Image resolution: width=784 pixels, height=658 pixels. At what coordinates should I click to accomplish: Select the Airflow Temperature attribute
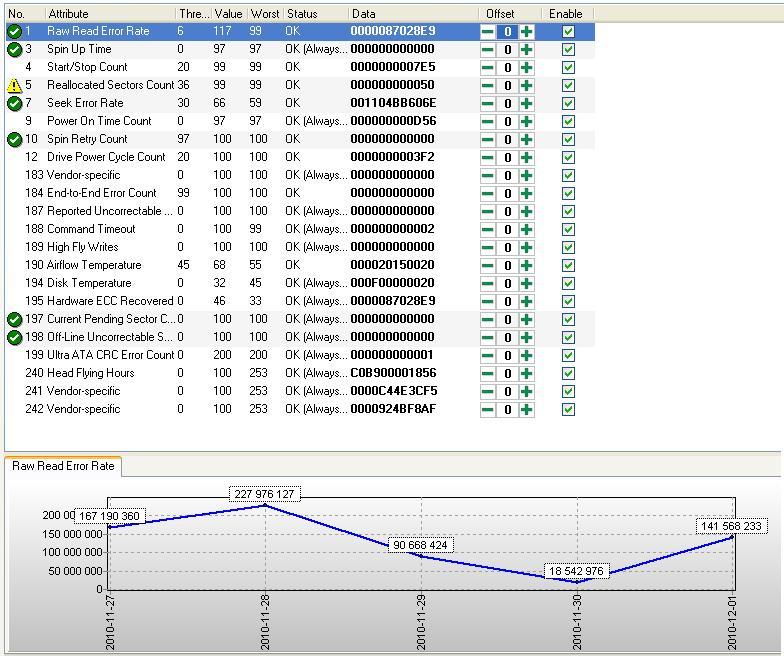(300, 266)
